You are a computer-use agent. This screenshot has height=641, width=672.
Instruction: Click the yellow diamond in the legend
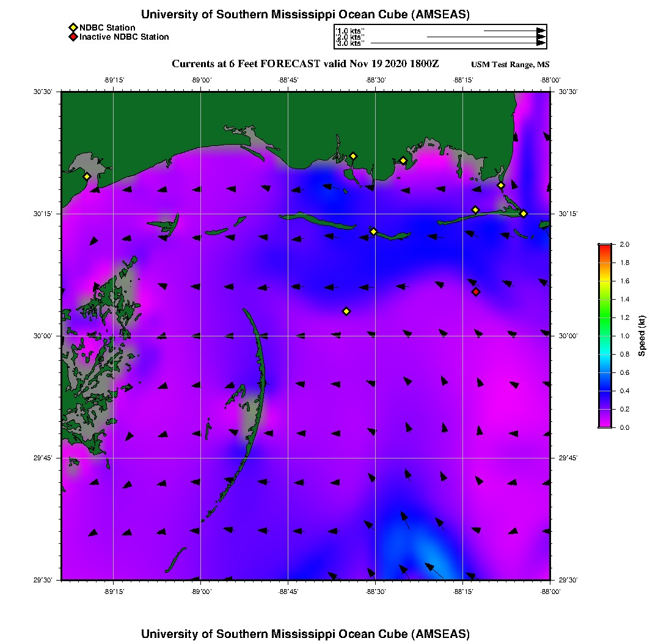click(x=73, y=27)
